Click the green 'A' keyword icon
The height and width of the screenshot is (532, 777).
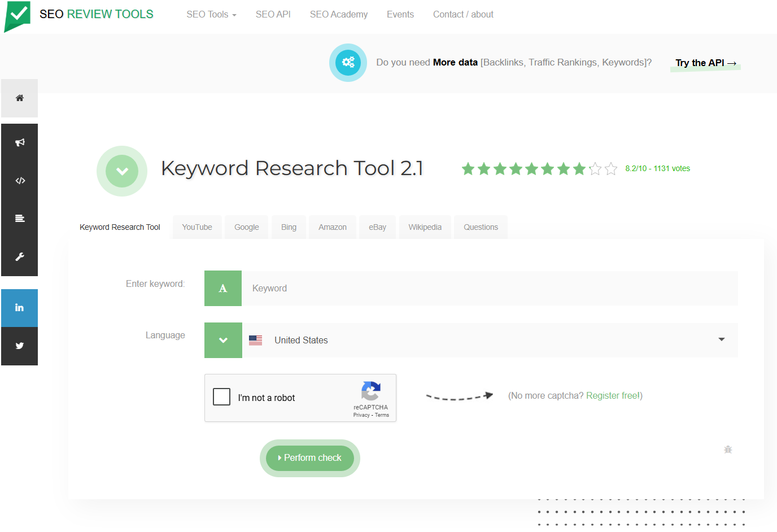coord(223,288)
